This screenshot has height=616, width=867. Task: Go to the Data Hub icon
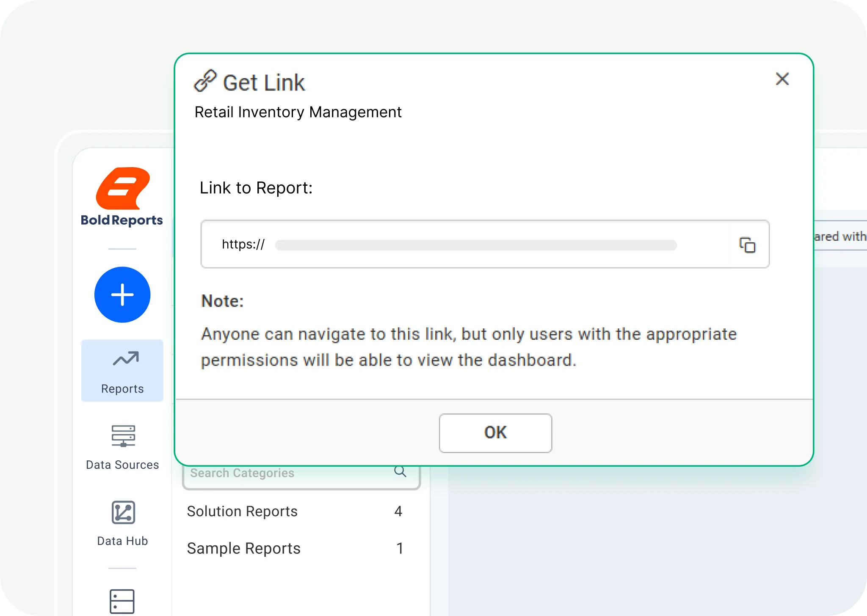pyautogui.click(x=123, y=512)
